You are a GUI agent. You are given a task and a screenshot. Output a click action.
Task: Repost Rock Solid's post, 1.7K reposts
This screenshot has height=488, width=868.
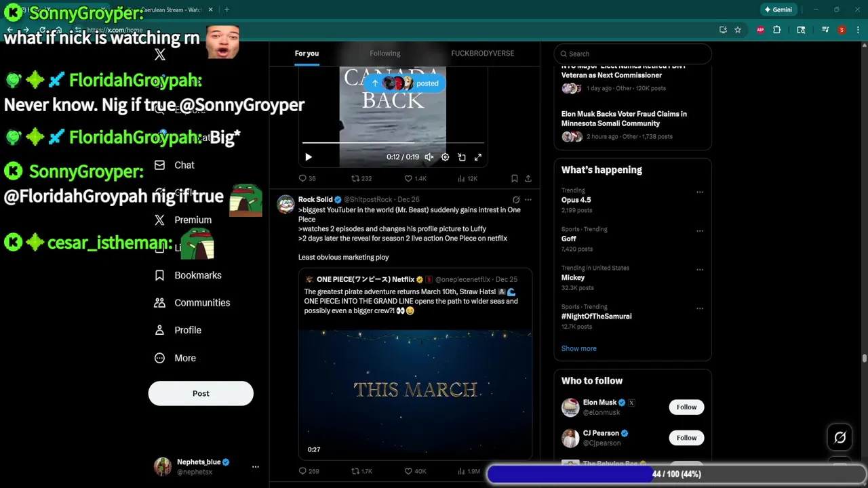[x=361, y=471]
